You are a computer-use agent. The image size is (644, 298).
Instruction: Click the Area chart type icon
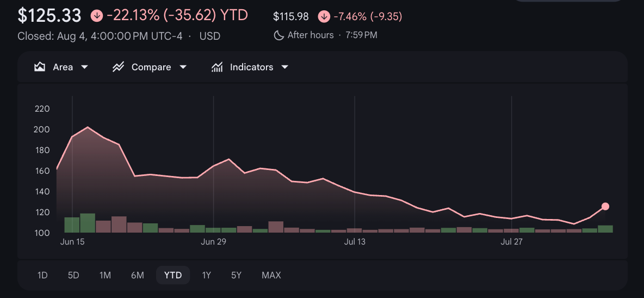point(39,67)
